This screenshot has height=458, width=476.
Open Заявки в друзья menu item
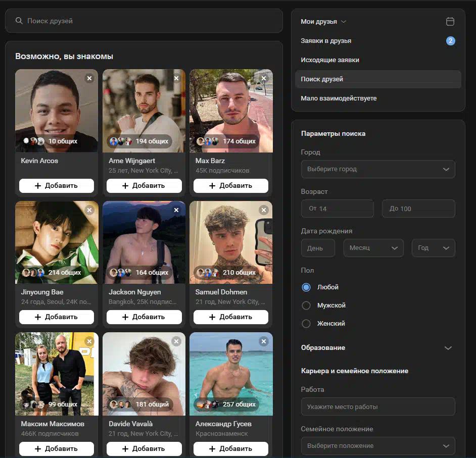pyautogui.click(x=378, y=40)
